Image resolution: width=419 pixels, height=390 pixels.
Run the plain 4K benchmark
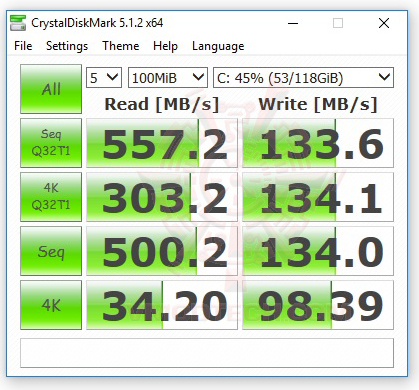tap(51, 305)
